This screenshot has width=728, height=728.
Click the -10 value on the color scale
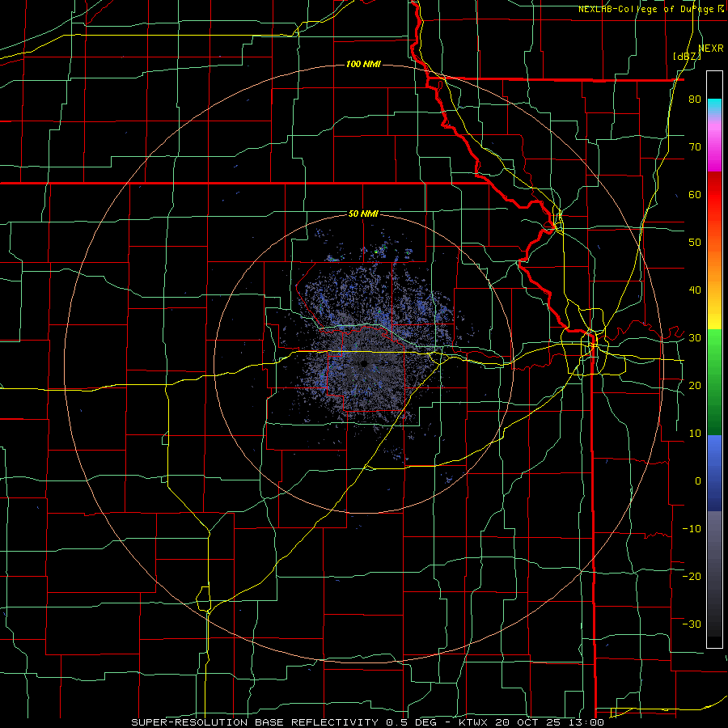point(692,529)
